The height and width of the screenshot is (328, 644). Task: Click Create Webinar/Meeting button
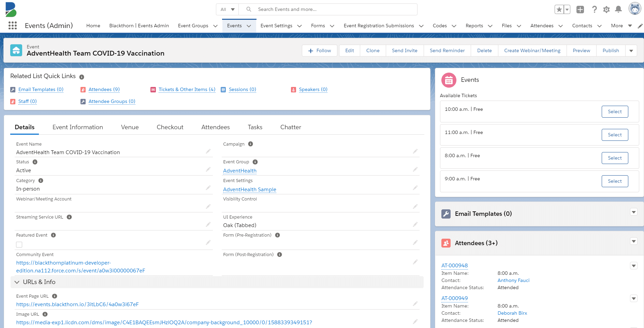coord(532,51)
